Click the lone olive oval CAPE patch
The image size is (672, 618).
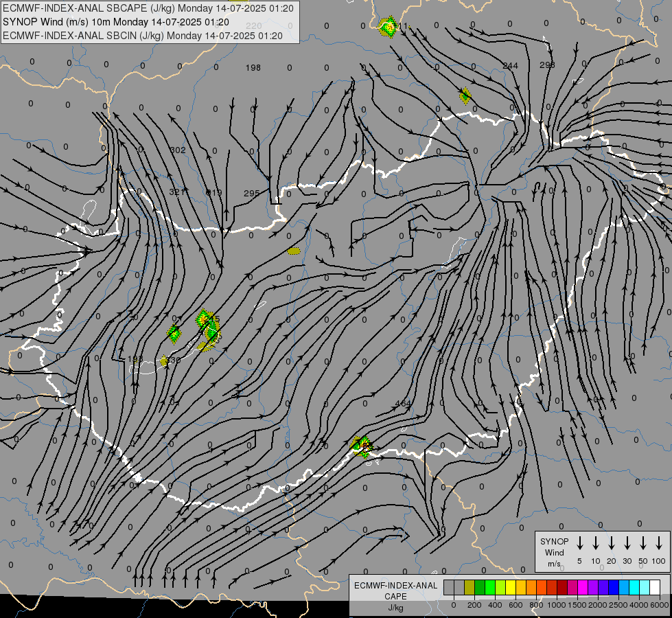tap(294, 251)
